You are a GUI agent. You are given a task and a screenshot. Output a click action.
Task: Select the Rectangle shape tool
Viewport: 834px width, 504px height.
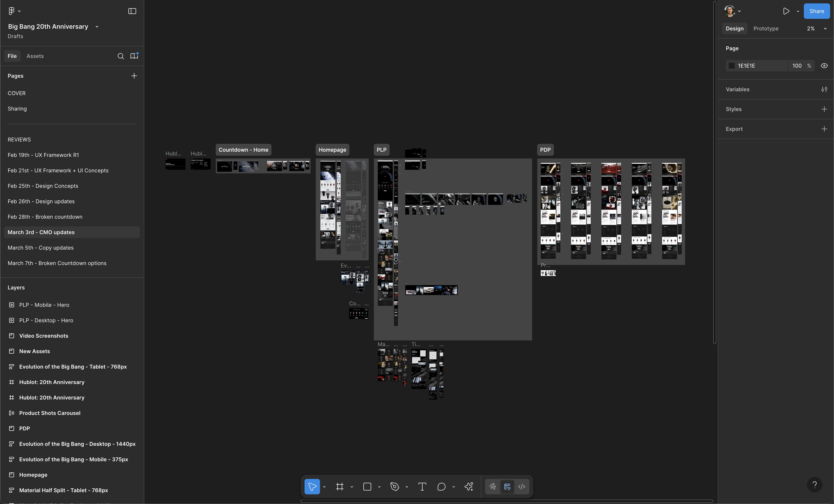(367, 487)
